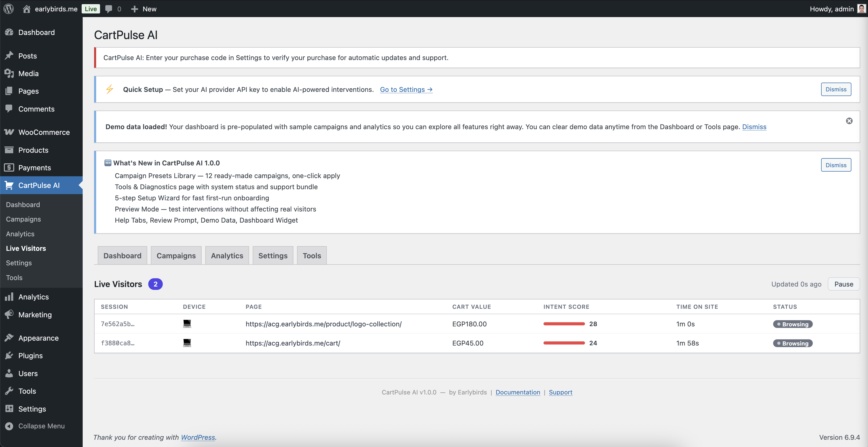The width and height of the screenshot is (868, 447).
Task: Open the Marketing megaphone icon
Action: (9, 314)
